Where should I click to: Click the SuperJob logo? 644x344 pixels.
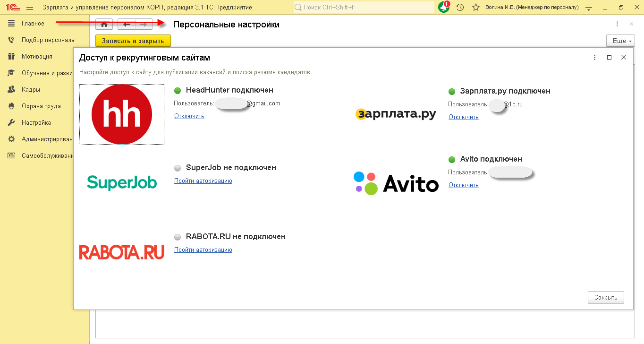pyautogui.click(x=122, y=182)
